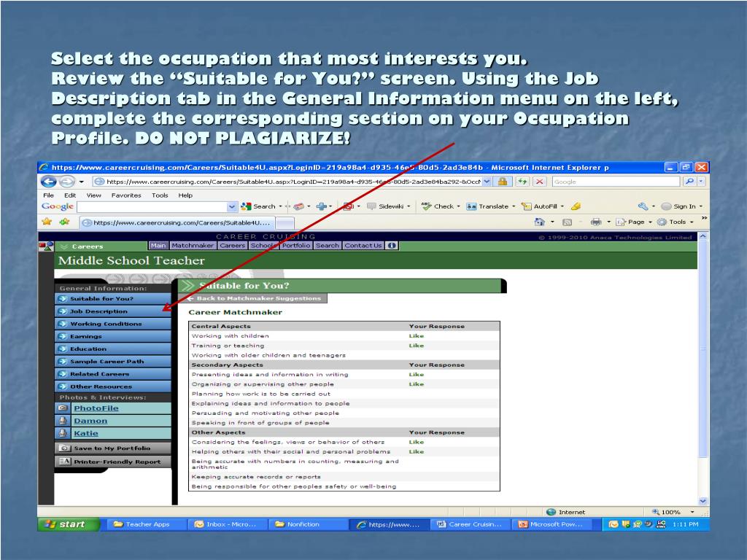Screen dimensions: 747x560
Task: Click the Favorites star icon
Action: (x=47, y=222)
